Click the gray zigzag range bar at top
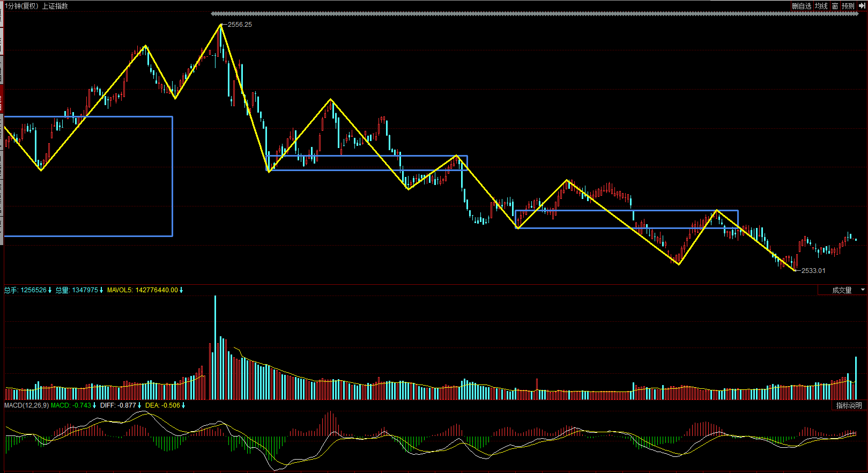868x473 pixels. coord(535,14)
